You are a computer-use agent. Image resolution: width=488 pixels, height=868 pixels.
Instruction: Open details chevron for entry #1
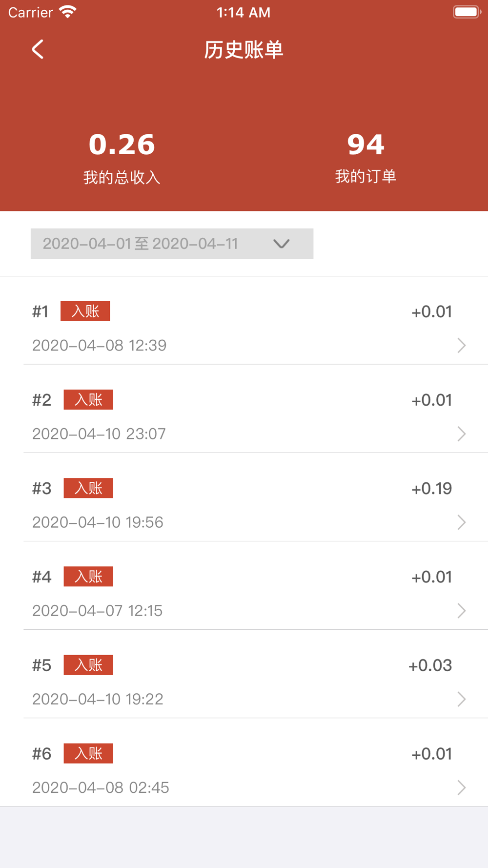461,346
